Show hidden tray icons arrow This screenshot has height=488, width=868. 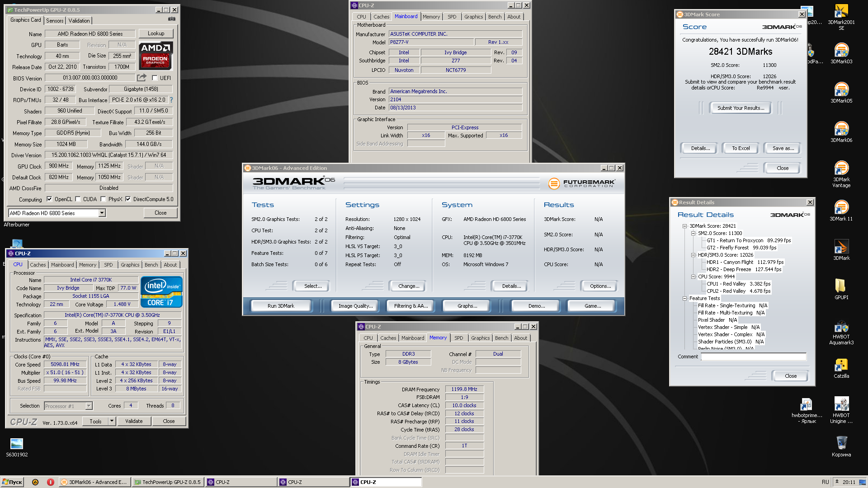pyautogui.click(x=837, y=482)
